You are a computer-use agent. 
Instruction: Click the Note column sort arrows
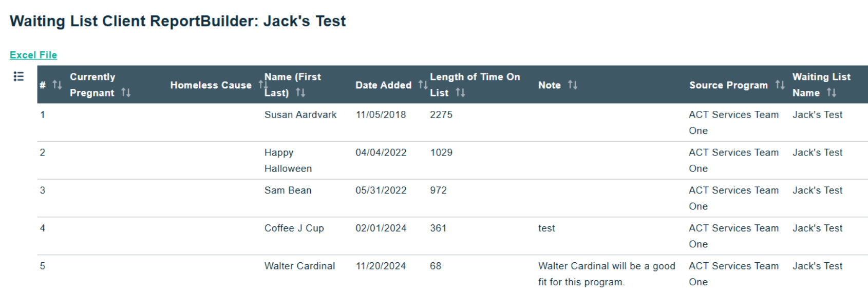click(573, 85)
